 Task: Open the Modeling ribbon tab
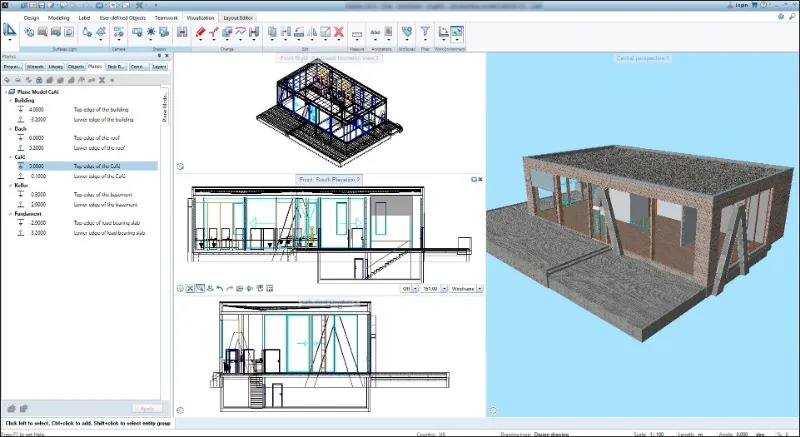pos(59,18)
